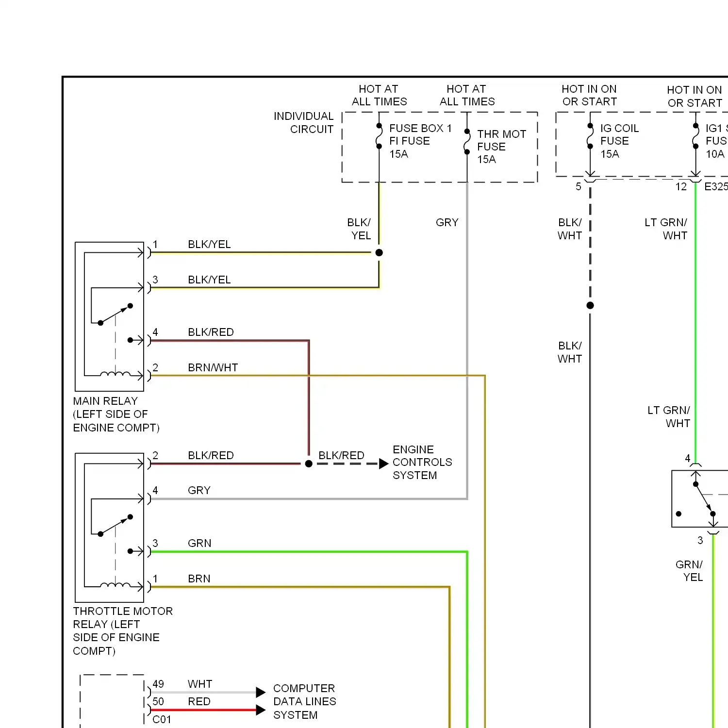Click the BLK/YEL splice junction dot
This screenshot has height=728, width=728.
[379, 252]
